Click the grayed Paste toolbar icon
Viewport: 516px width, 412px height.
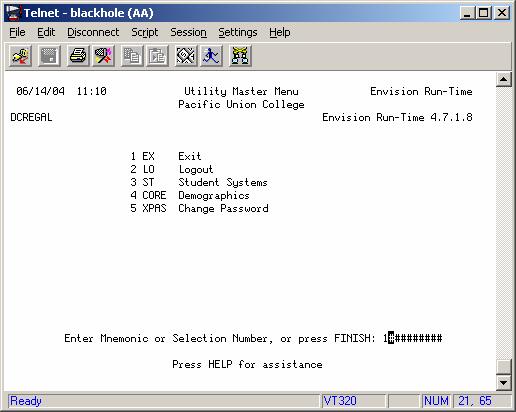click(157, 56)
